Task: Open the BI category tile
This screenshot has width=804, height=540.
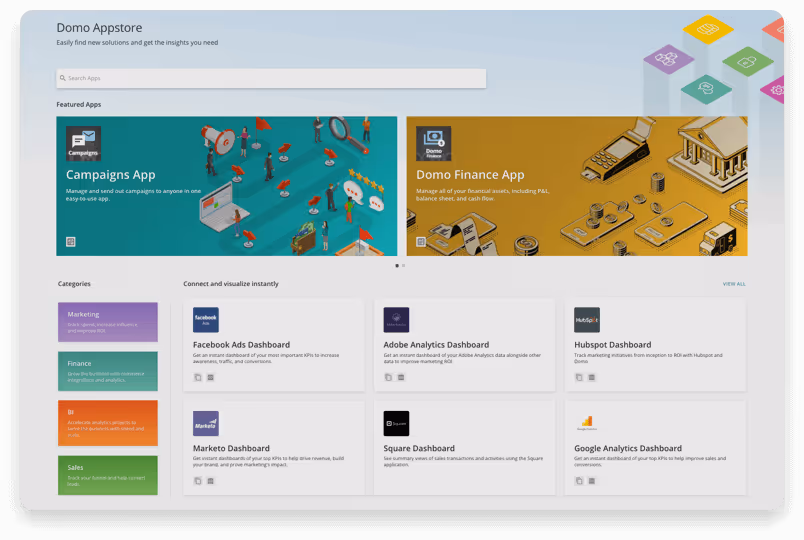Action: coord(108,423)
